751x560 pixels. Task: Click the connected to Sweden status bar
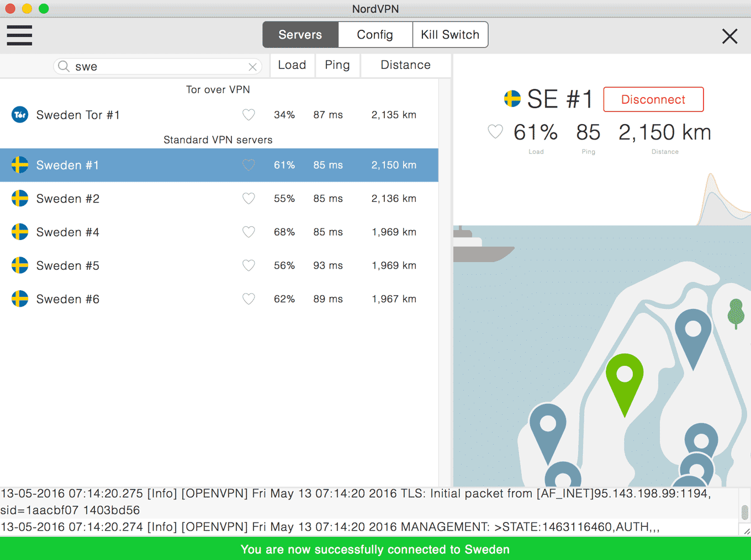pos(375,549)
